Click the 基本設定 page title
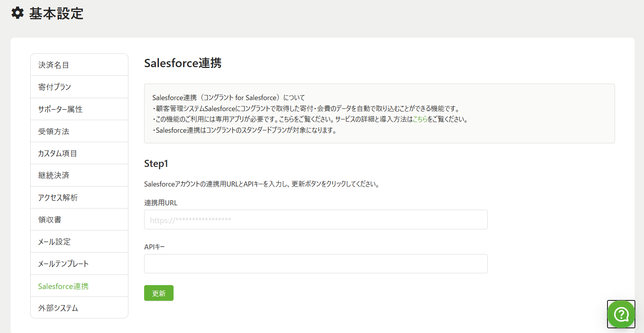Viewport: 644px width, 333px height. [56, 13]
